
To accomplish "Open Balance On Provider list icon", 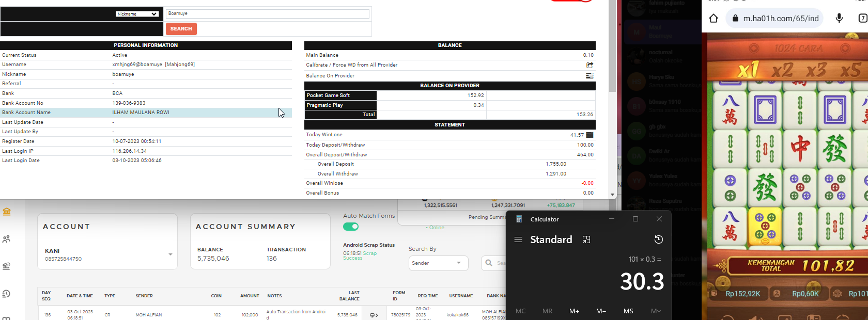I will coord(590,75).
